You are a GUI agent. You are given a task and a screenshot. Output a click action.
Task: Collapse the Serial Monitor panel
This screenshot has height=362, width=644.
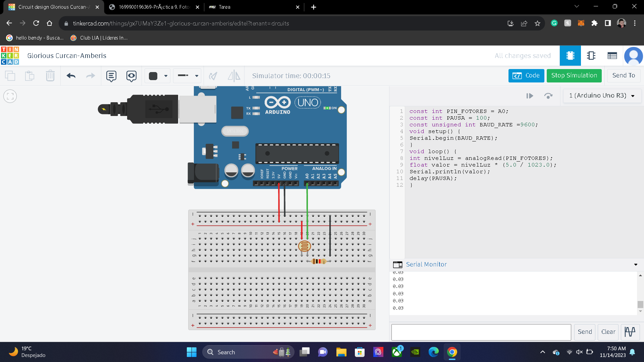(x=636, y=264)
